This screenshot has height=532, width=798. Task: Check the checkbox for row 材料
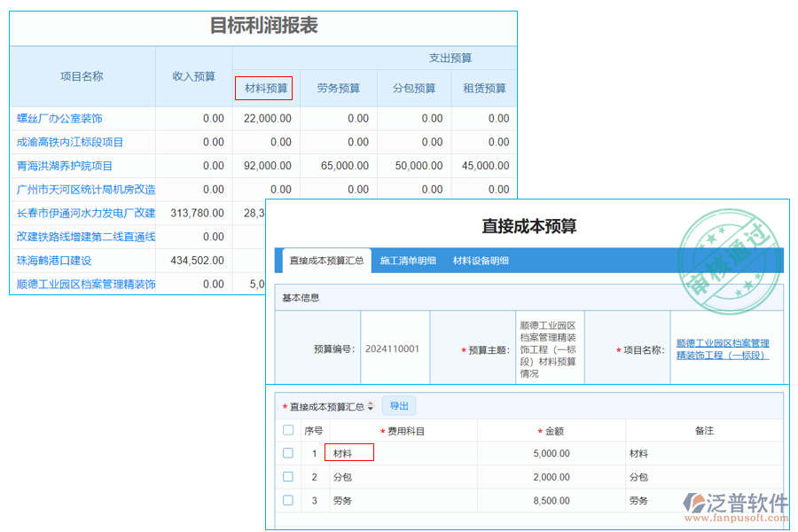(287, 452)
